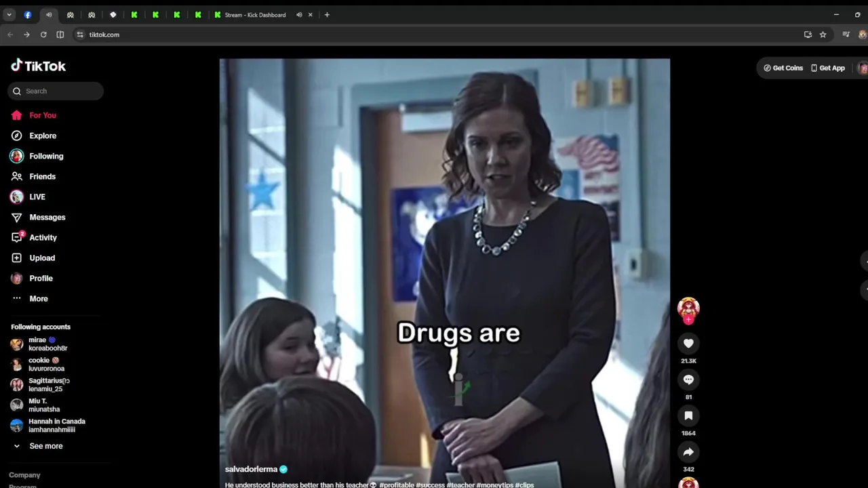Screen dimensions: 868x488
Task: Save the video with the bookmark icon
Action: (x=688, y=415)
